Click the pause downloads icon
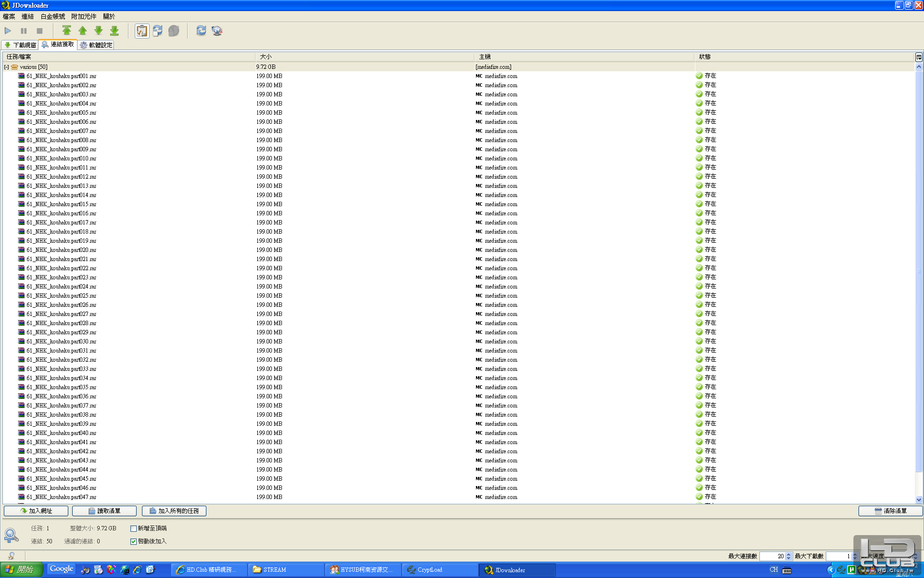This screenshot has width=924, height=578. tap(24, 30)
